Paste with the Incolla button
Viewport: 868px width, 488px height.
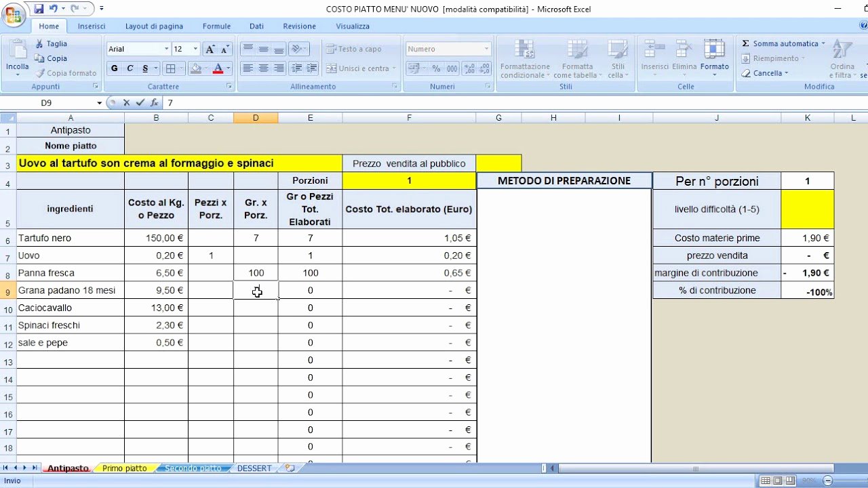coord(17,56)
